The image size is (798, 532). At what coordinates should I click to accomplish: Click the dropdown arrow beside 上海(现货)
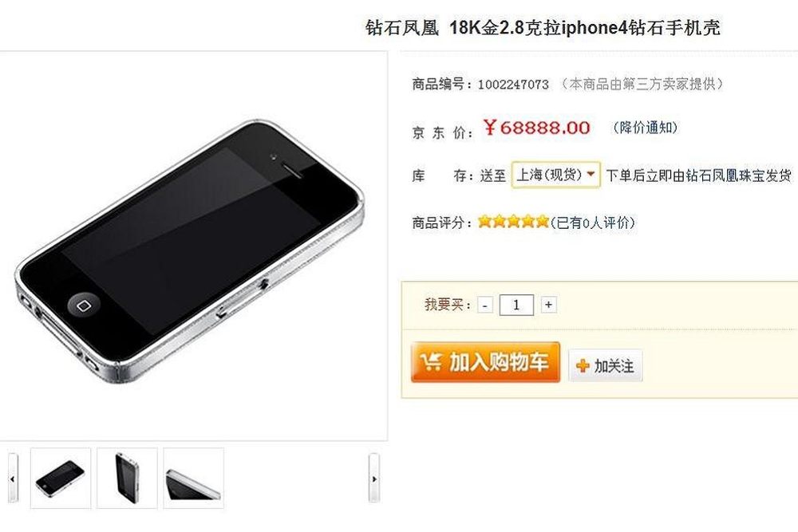click(x=591, y=174)
